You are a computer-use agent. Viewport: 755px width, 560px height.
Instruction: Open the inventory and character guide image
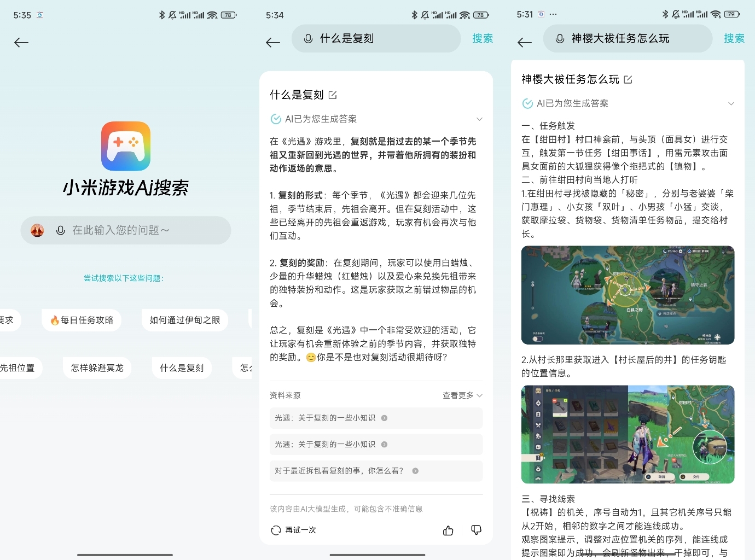click(x=628, y=435)
